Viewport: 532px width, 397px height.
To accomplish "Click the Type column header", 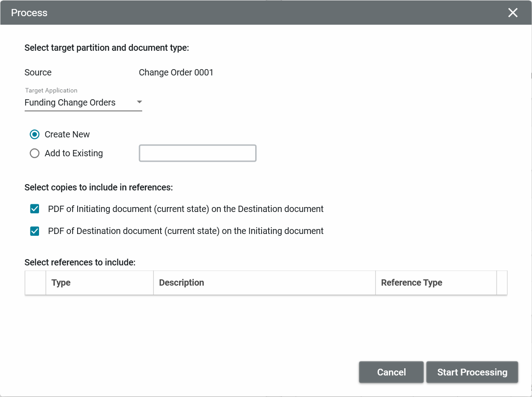I will coord(61,282).
